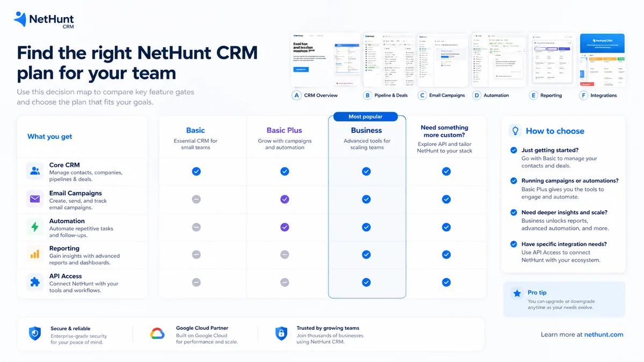644x362 pixels.
Task: Click the circled E badge for Reporting
Action: point(533,95)
